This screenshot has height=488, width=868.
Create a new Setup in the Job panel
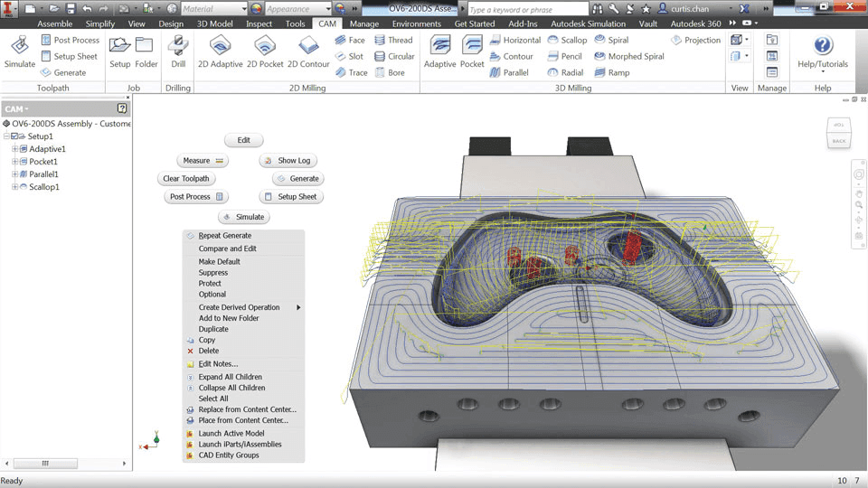click(x=119, y=52)
